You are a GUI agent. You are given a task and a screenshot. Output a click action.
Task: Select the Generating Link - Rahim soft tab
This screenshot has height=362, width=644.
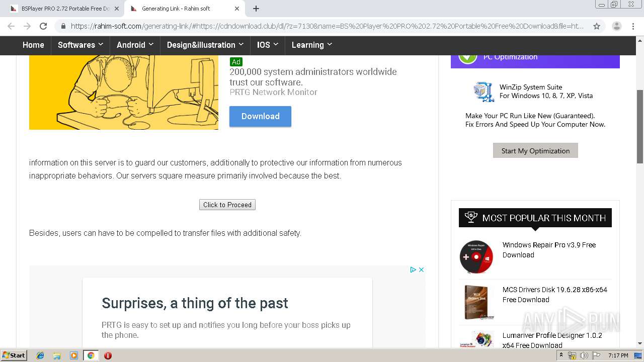(185, 9)
